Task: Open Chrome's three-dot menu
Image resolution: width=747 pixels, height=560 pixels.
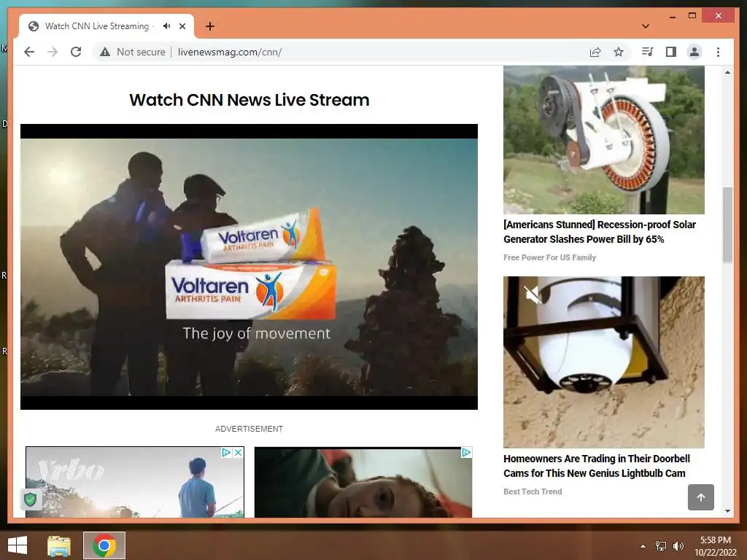Action: click(x=718, y=52)
